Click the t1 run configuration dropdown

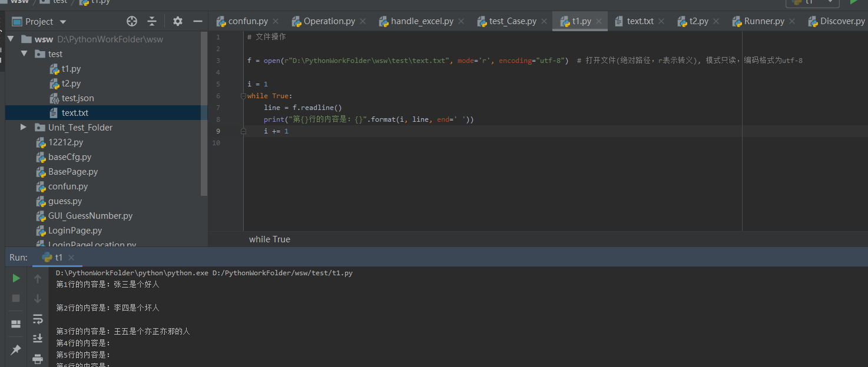[813, 2]
